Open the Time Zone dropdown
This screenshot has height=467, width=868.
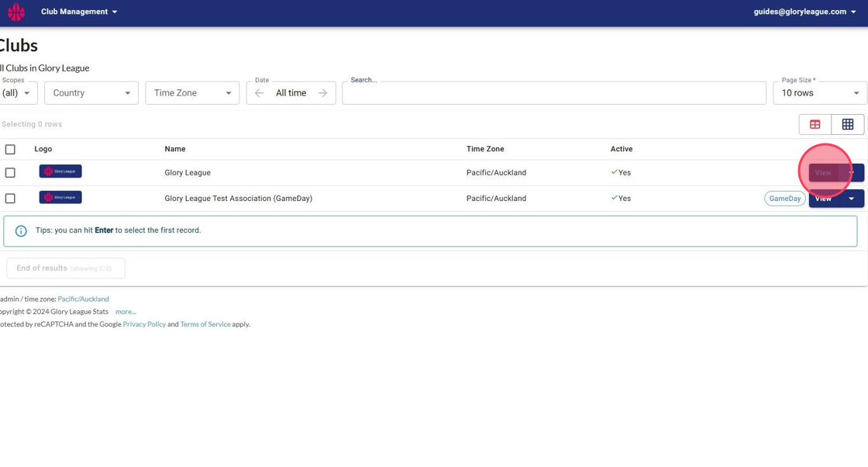click(192, 93)
